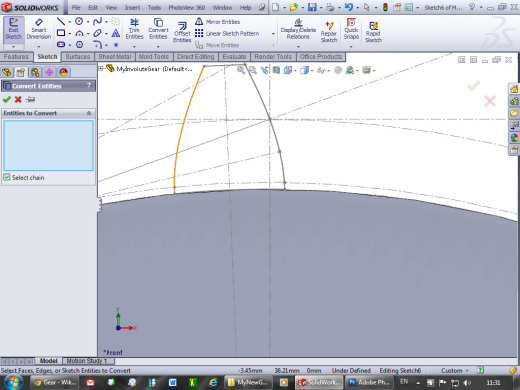
Task: Switch to the Evaluate tab
Action: click(x=234, y=57)
